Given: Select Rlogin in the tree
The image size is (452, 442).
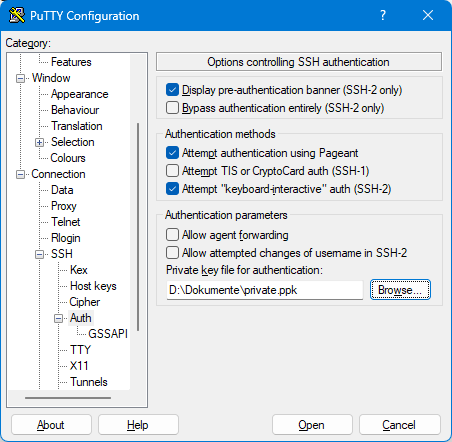Looking at the screenshot, I should 66,238.
